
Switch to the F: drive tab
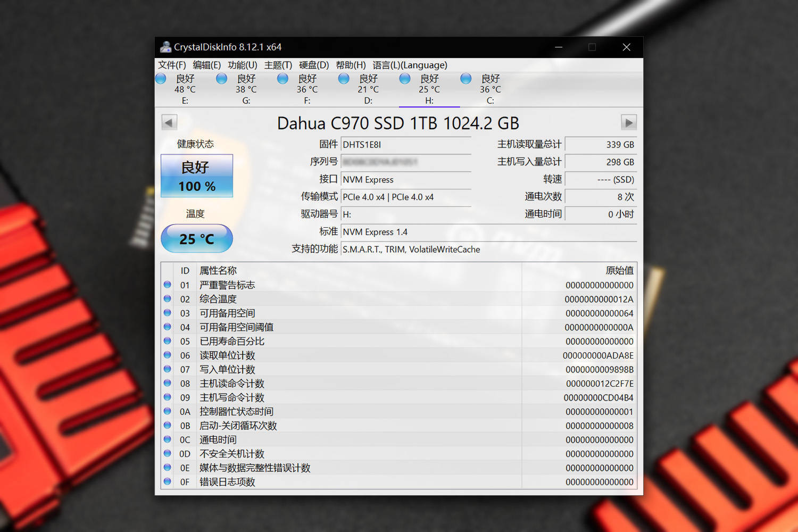tap(307, 89)
